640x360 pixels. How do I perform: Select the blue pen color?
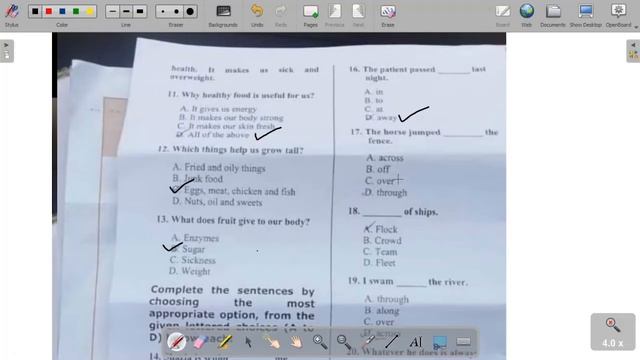pos(62,11)
